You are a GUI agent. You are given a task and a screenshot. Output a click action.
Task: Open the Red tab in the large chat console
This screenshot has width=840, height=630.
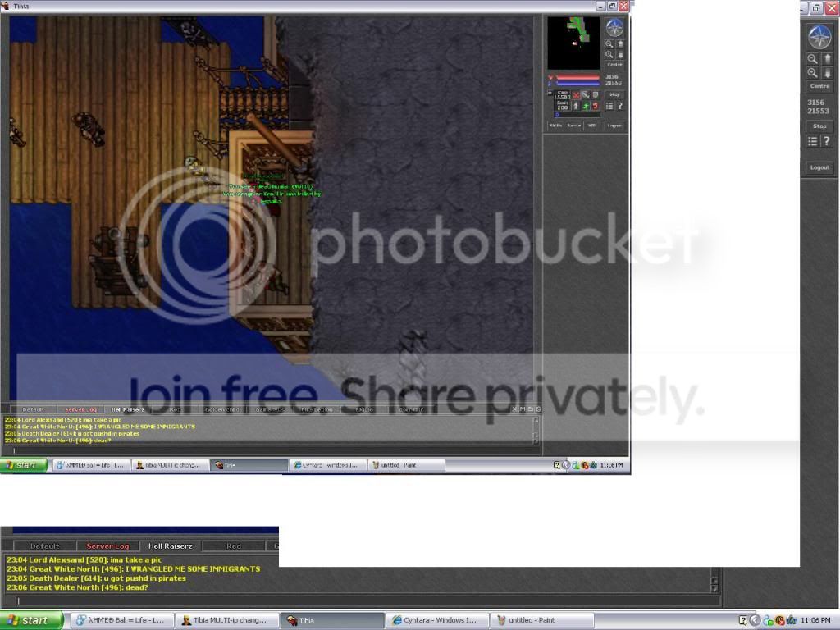coord(234,546)
